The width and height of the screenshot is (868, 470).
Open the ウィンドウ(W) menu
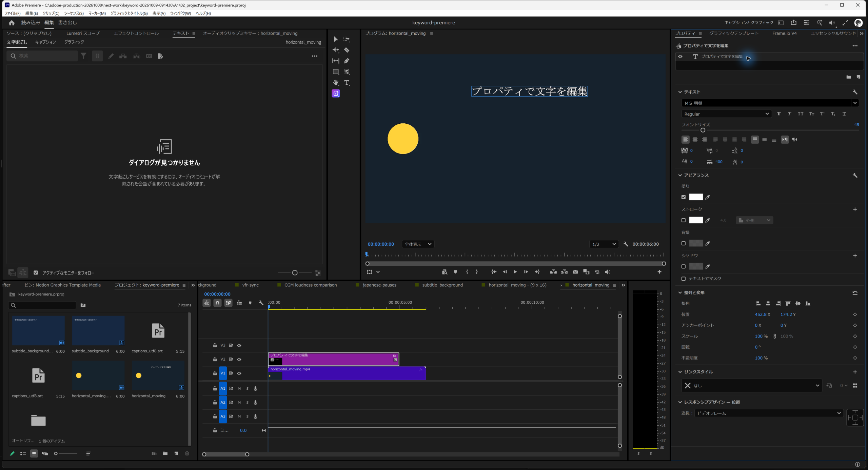point(180,13)
